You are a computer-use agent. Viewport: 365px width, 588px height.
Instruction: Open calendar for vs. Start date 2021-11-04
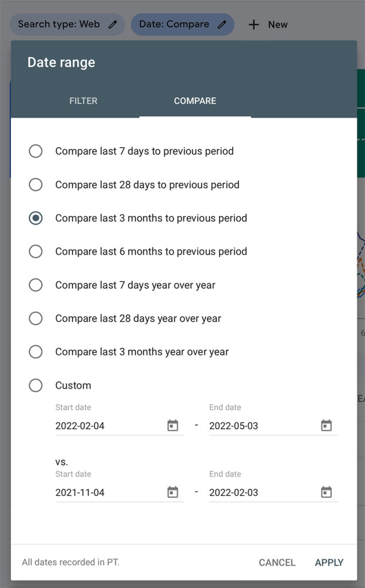click(x=173, y=492)
